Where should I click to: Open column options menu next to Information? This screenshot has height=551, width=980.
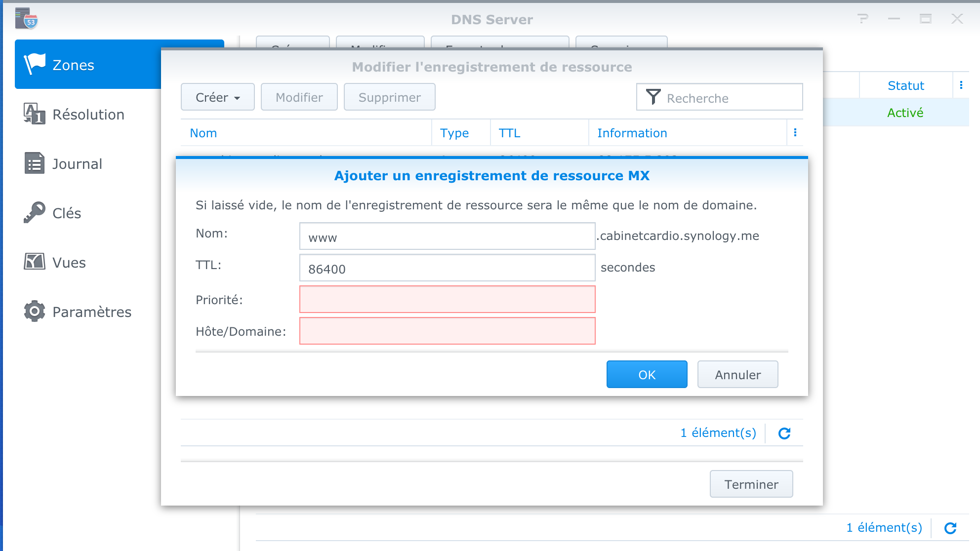coord(795,132)
